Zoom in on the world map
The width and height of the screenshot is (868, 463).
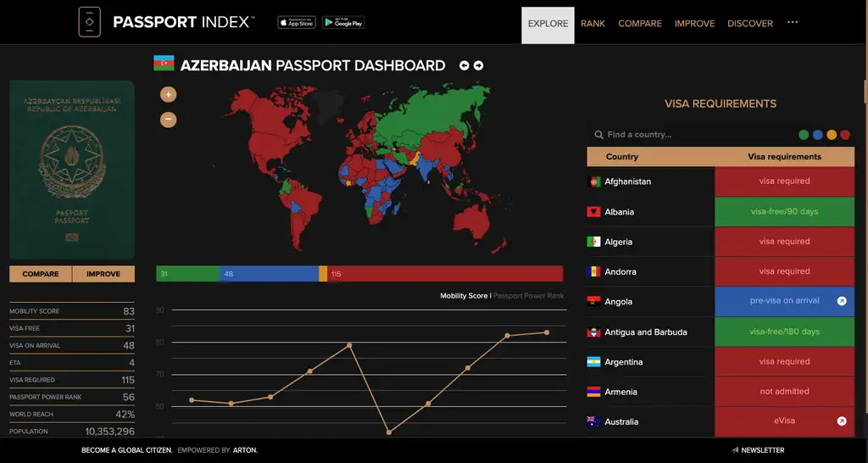click(168, 94)
